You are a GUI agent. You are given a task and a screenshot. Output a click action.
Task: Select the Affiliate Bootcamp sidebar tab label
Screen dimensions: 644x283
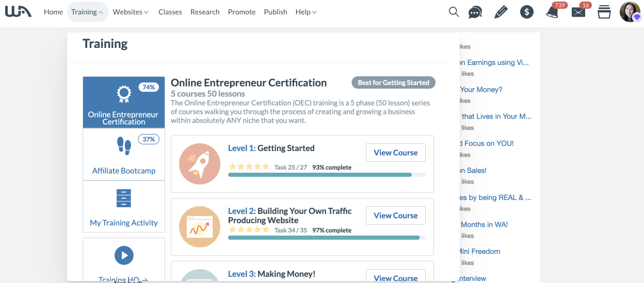pos(124,171)
